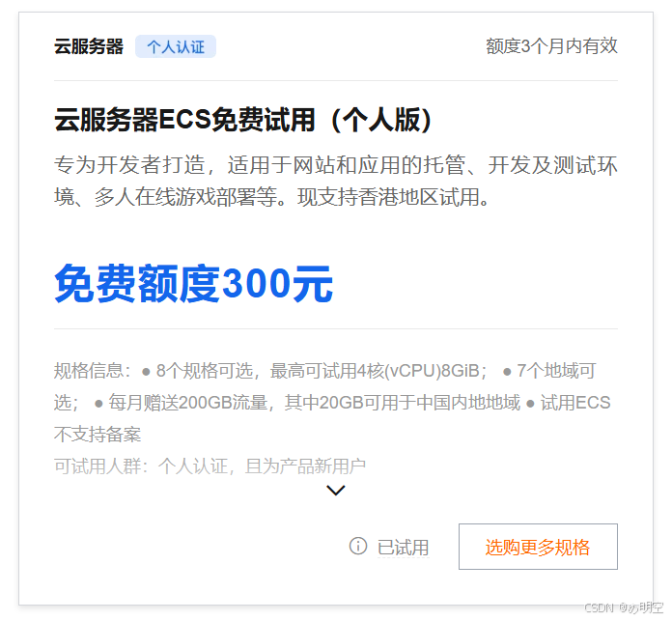Click the 免费额度300元 headline
The width and height of the screenshot is (672, 621).
coord(194,283)
